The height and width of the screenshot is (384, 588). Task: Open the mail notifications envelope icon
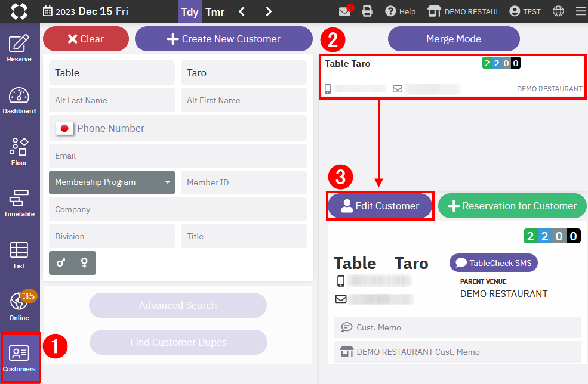click(x=344, y=11)
